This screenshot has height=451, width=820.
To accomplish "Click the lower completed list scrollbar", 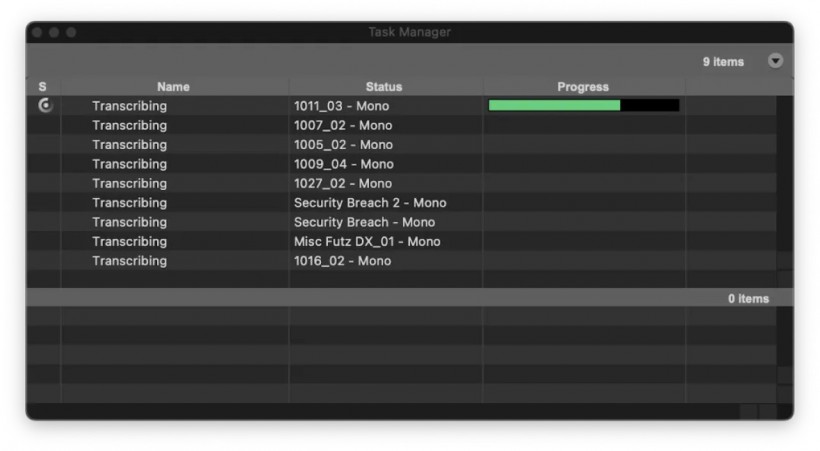I will [784, 355].
